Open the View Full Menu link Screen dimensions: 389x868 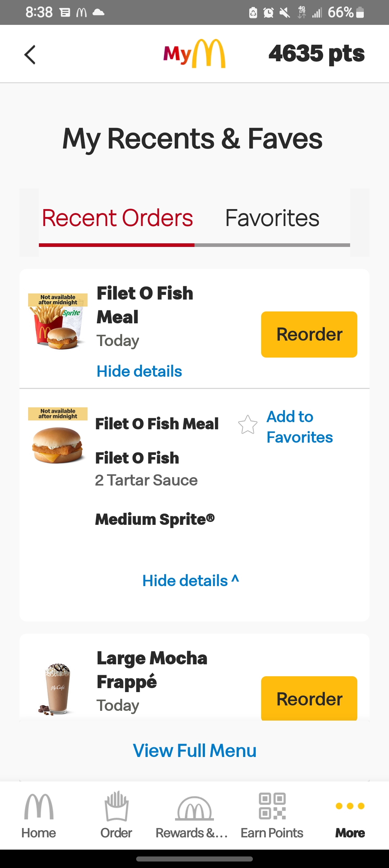[194, 751]
